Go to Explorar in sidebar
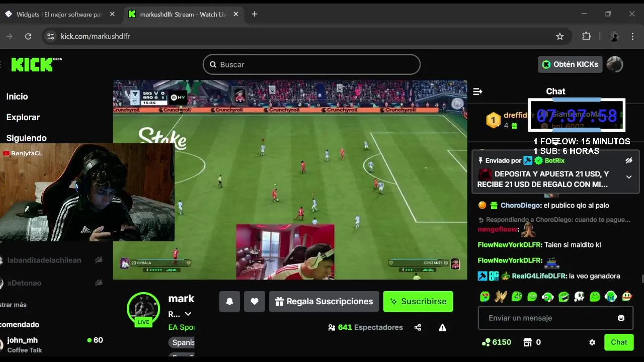644x362 pixels. [x=23, y=117]
